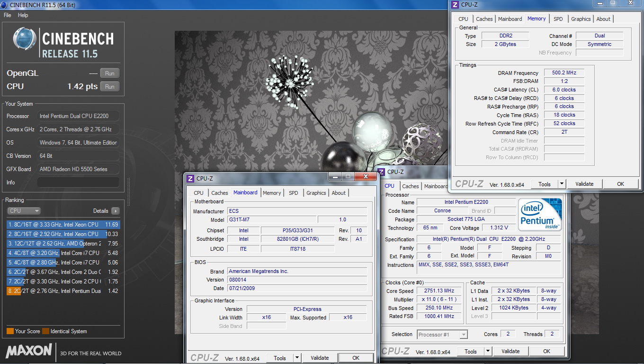
Task: Select ranking row 6 Core 2 Duo 3.67 GHz
Action: (x=63, y=272)
